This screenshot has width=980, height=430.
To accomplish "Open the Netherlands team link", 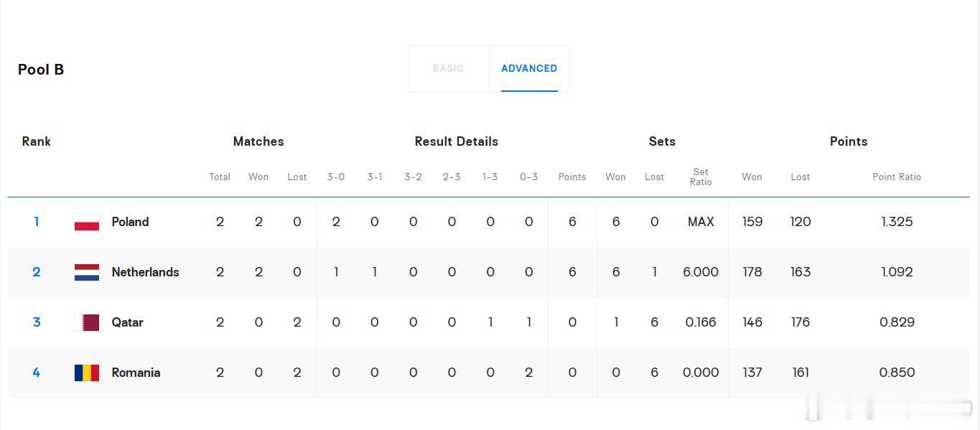I will click(145, 272).
